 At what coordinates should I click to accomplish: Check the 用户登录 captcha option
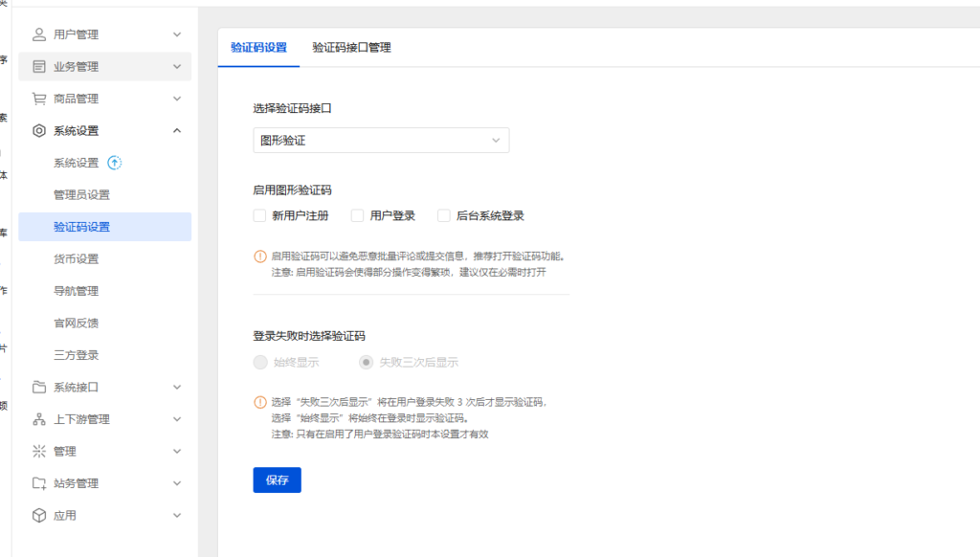(358, 215)
